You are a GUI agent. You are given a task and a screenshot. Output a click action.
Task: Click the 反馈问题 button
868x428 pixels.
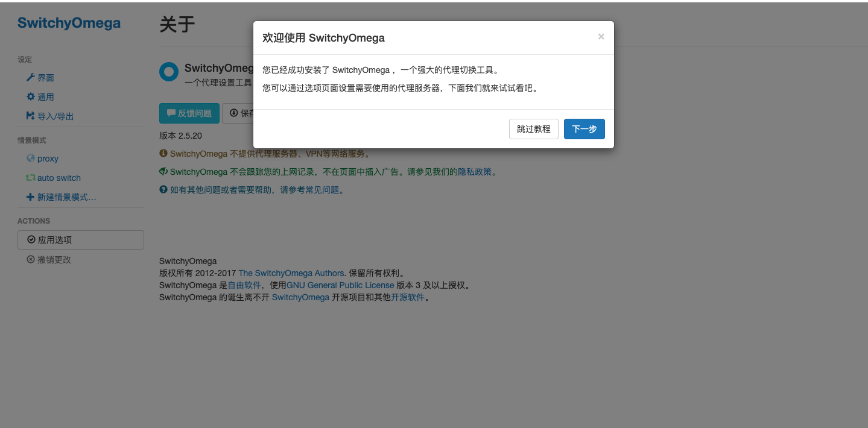189,113
